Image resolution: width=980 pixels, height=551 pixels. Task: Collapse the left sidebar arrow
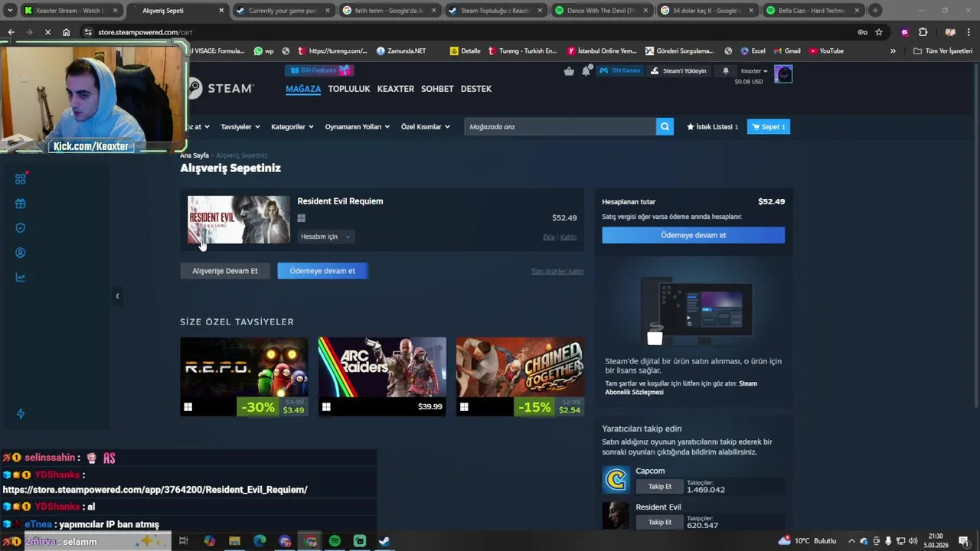[117, 296]
